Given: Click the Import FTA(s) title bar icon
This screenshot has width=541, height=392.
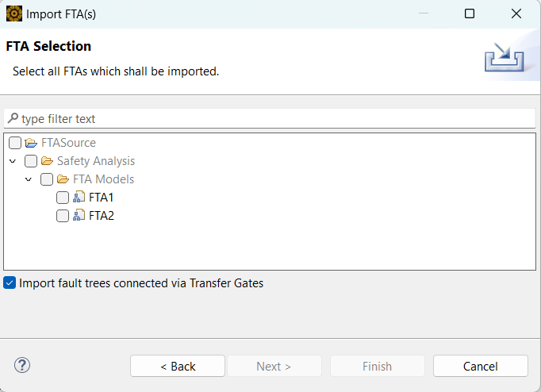Looking at the screenshot, I should pyautogui.click(x=13, y=13).
